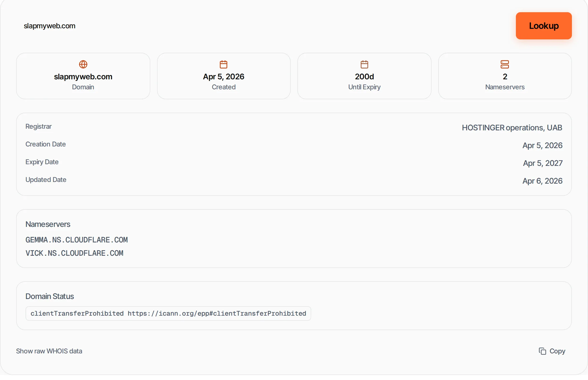The image size is (588, 380).
Task: Click the Copy label text
Action: [557, 351]
